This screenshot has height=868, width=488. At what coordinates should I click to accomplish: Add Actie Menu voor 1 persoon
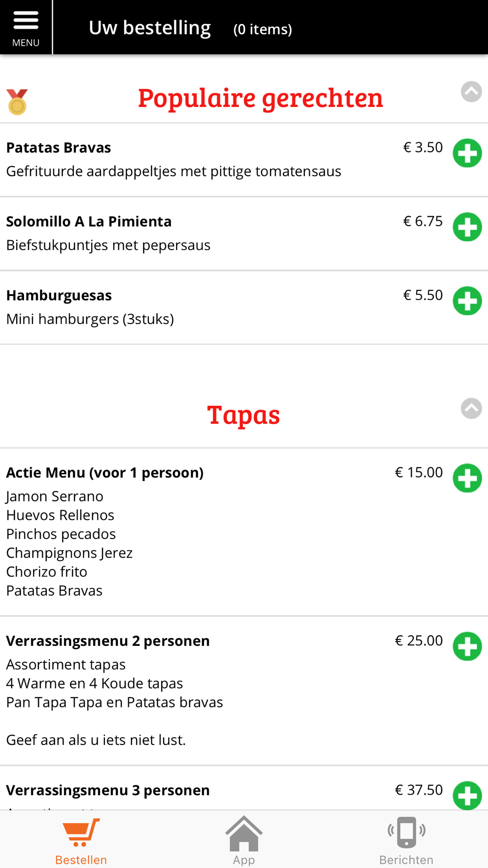(467, 478)
